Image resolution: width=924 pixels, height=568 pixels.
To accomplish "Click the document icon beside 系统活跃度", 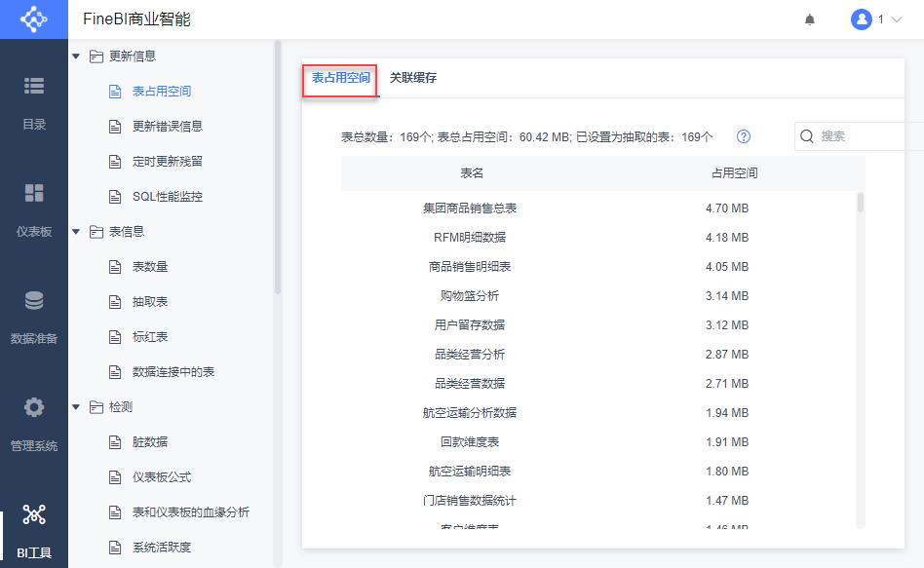I will coord(115,548).
